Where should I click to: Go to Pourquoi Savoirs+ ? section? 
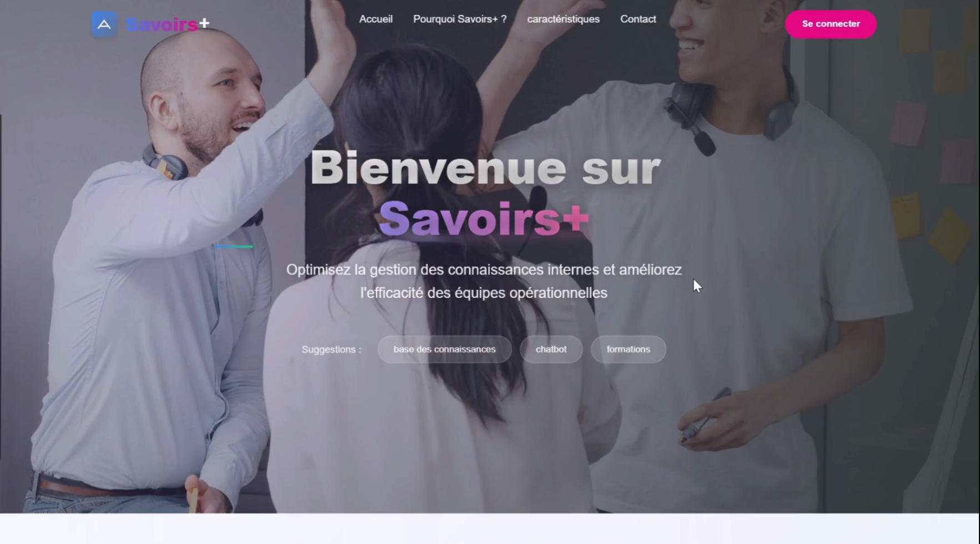coord(460,19)
